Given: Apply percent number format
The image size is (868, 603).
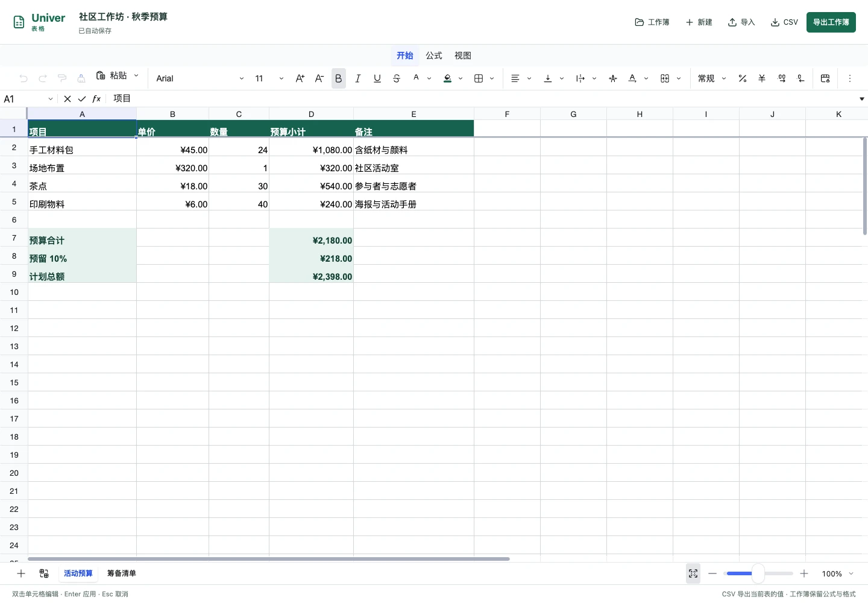Looking at the screenshot, I should (743, 78).
